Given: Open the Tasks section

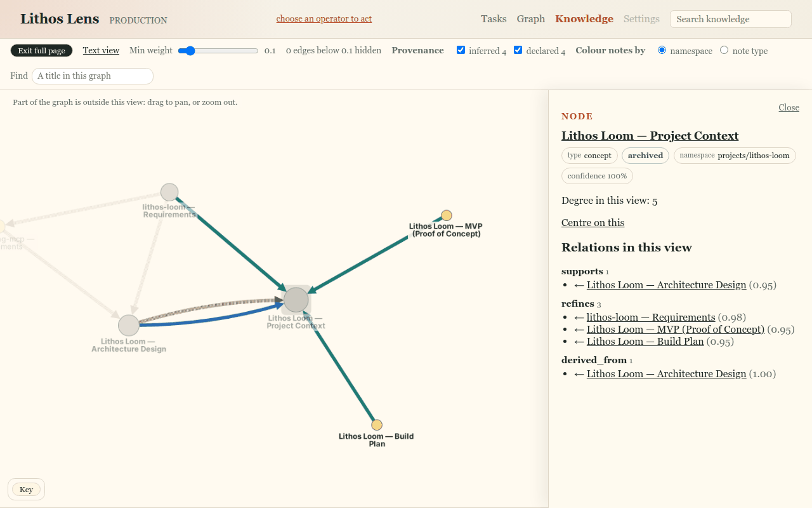Looking at the screenshot, I should pyautogui.click(x=494, y=19).
